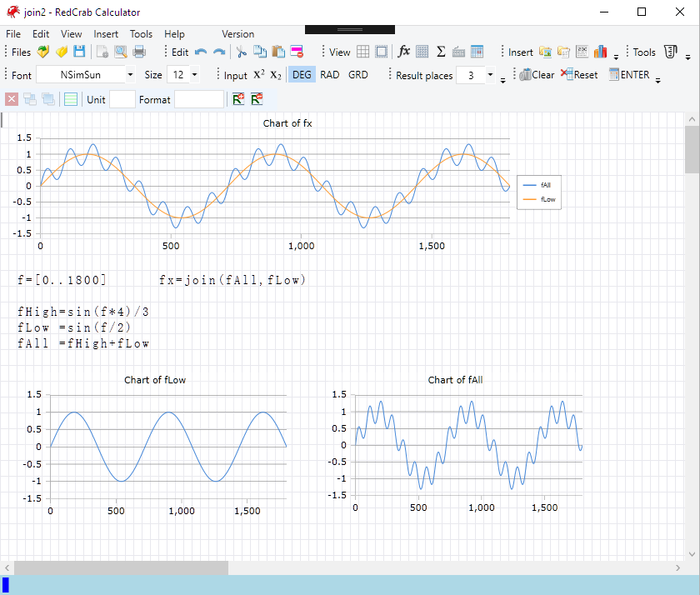Switch angle mode to RAD
Image resolution: width=700 pixels, height=595 pixels.
click(329, 74)
